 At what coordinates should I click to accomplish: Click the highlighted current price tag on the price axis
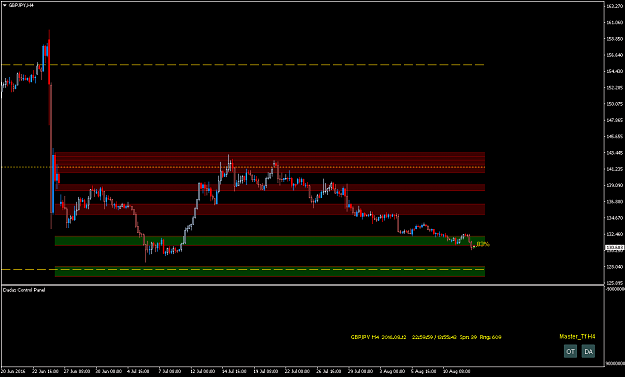point(614,248)
